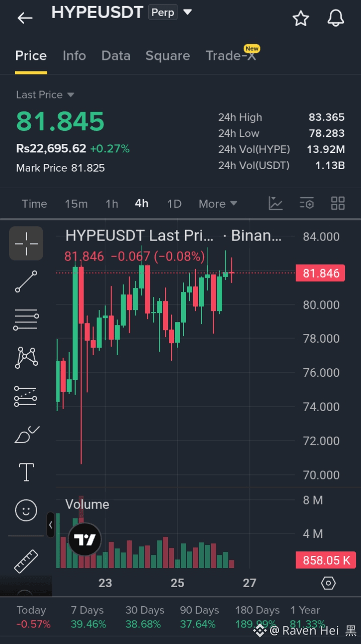Tap the 23 date axis label
The image size is (361, 644).
click(x=105, y=583)
